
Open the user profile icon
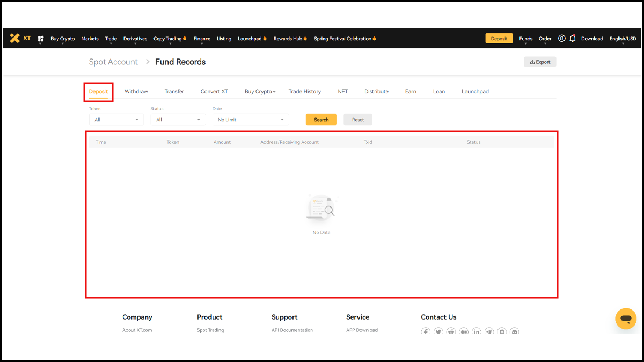pos(562,39)
